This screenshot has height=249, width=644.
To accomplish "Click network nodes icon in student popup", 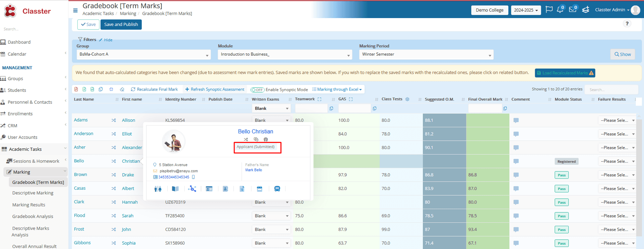I will point(192,189).
